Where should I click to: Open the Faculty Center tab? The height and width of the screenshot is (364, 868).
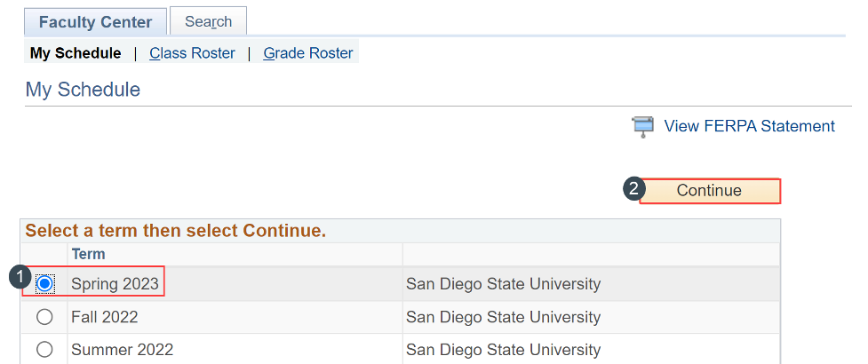pos(95,22)
